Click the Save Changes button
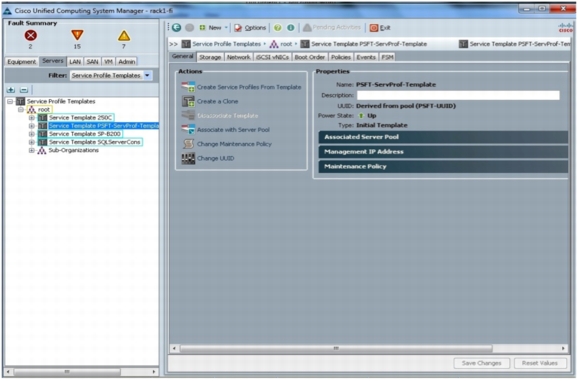Screen dimensions: 578x381 coord(481,363)
